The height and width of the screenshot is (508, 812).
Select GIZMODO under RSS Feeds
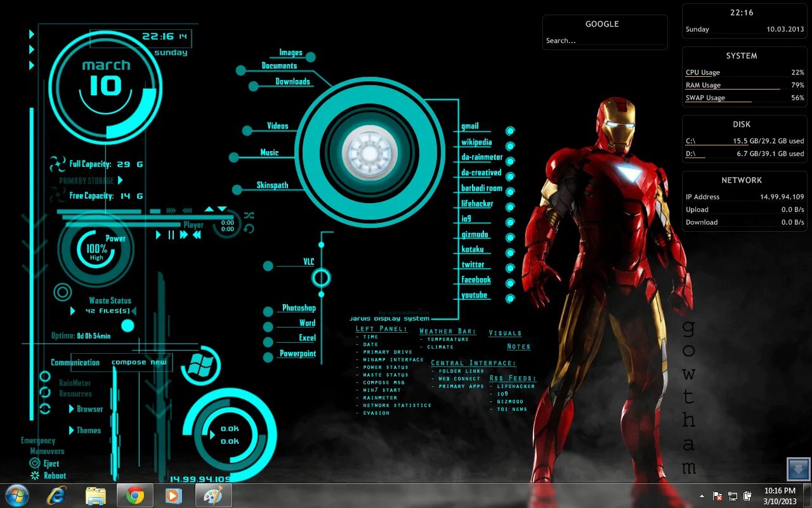pos(510,401)
